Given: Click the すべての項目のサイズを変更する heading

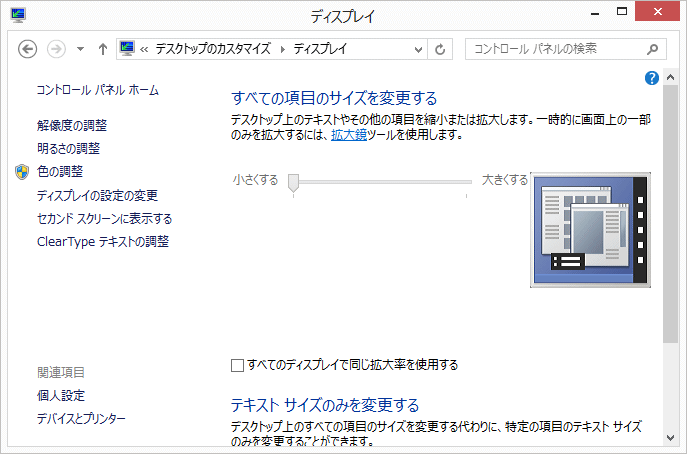Looking at the screenshot, I should tap(334, 98).
